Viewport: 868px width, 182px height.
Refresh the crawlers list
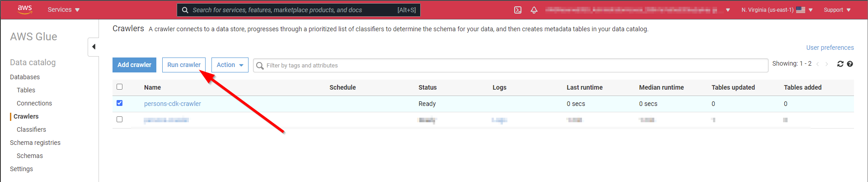click(840, 64)
